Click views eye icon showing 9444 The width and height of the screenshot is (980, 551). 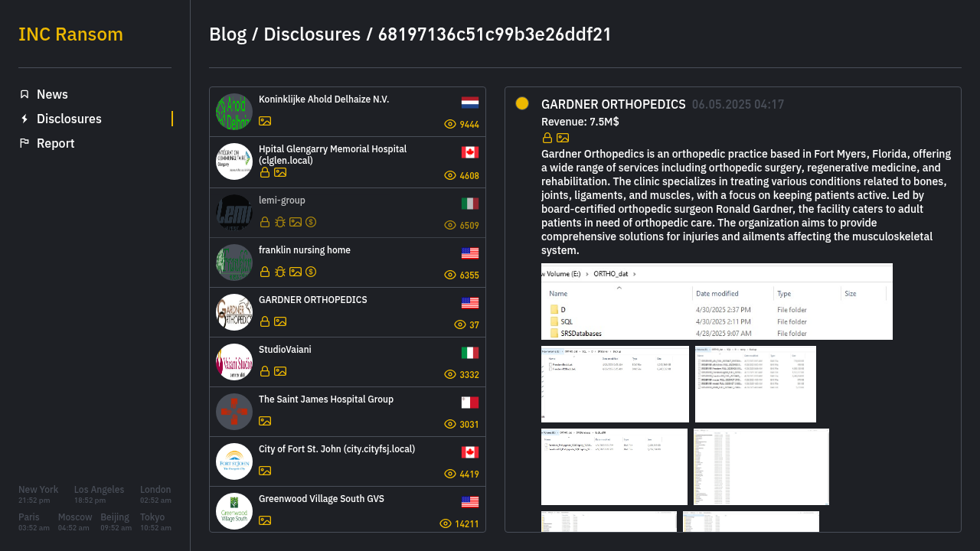pyautogui.click(x=450, y=124)
